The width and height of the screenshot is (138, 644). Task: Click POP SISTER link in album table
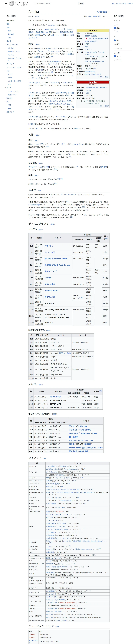[55, 397]
